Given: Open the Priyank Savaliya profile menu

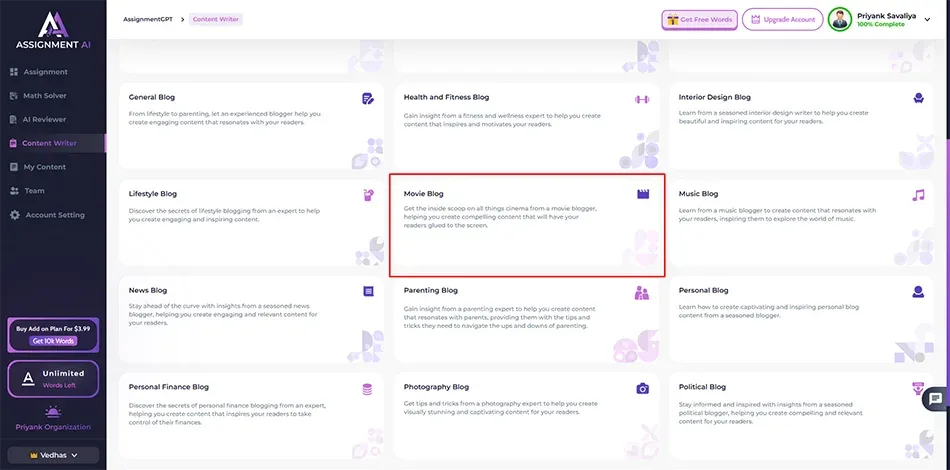Looking at the screenshot, I should 882,19.
